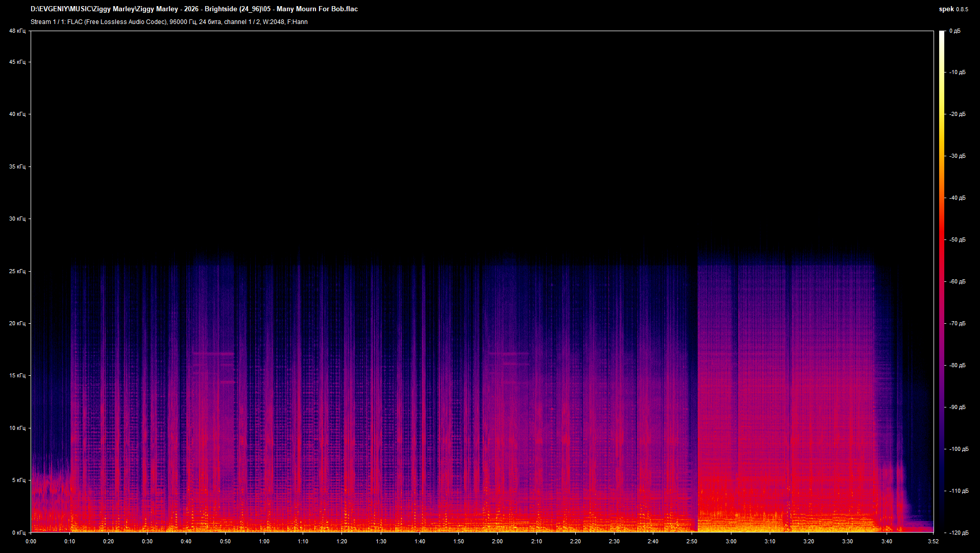The height and width of the screenshot is (553, 980).
Task: Click the '0 кГц' frequency axis label
Action: (19, 533)
